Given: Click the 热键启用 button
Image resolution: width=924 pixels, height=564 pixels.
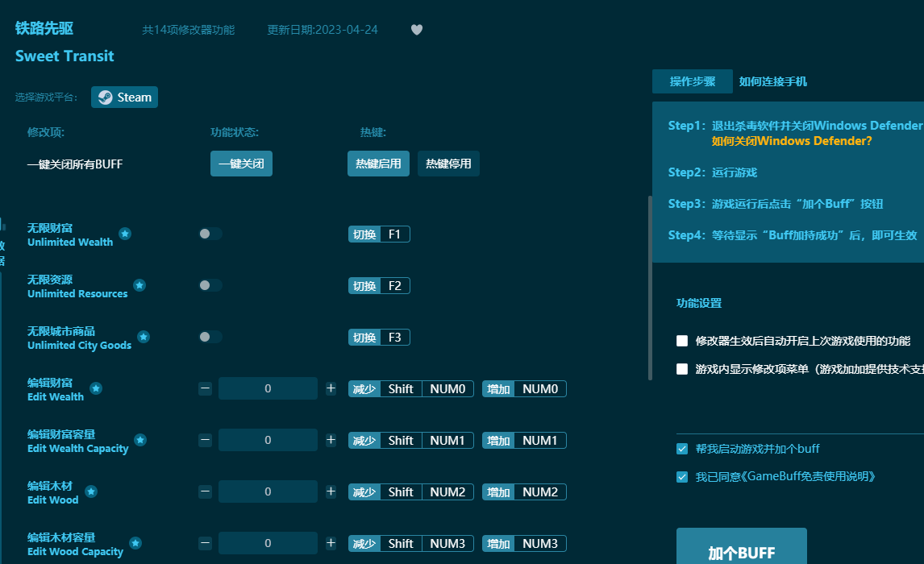Looking at the screenshot, I should pyautogui.click(x=378, y=164).
